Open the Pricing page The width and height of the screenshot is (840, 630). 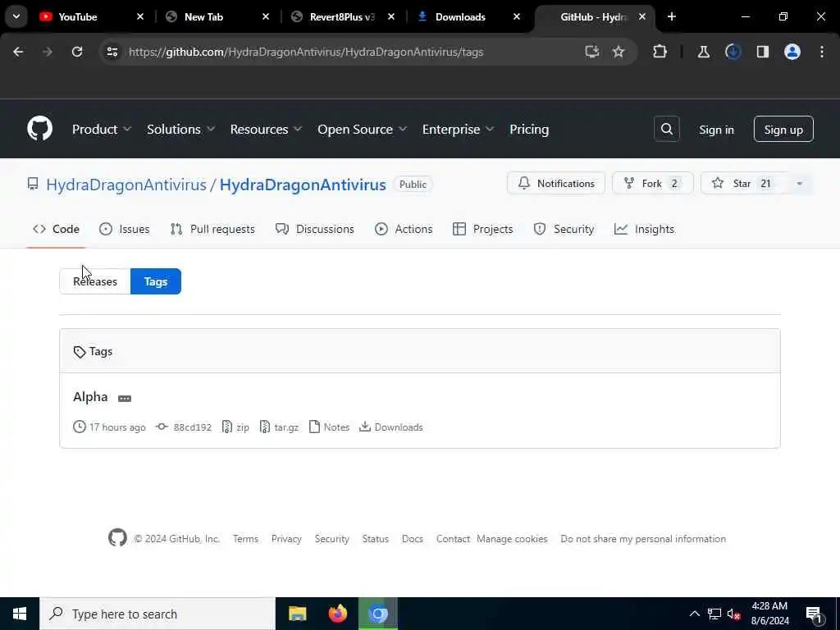point(529,129)
